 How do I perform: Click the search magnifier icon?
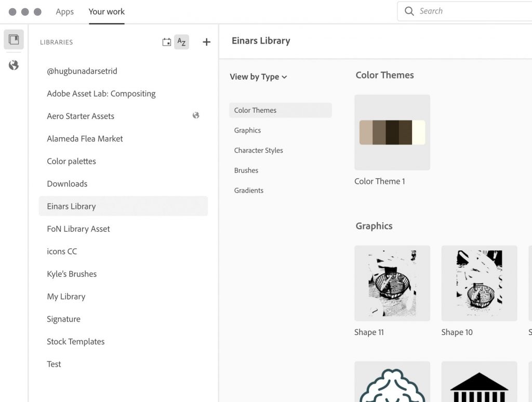coord(409,11)
